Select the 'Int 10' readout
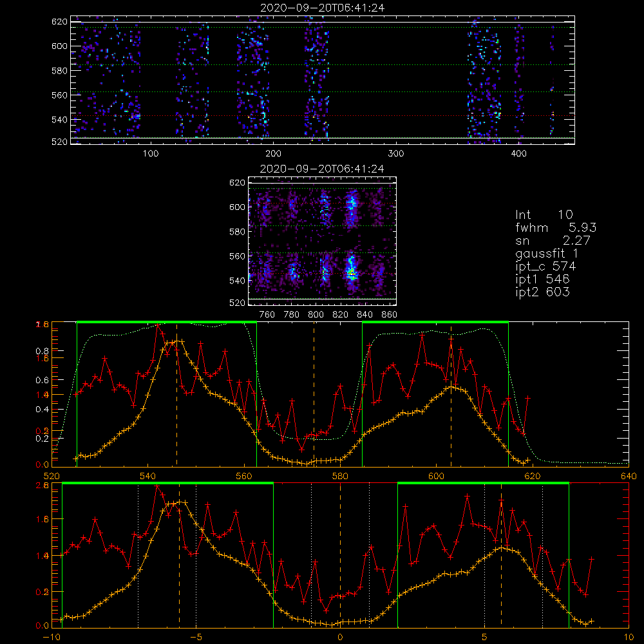The height and width of the screenshot is (644, 644). [x=544, y=215]
